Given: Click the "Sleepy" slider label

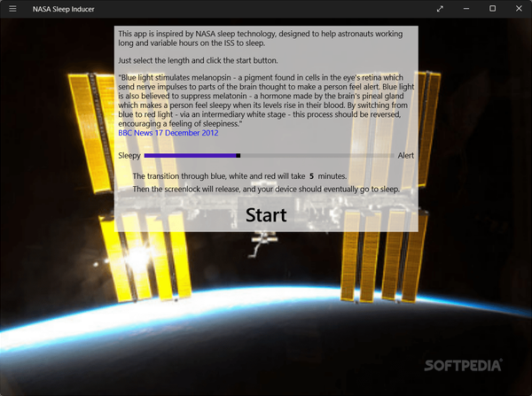Looking at the screenshot, I should coord(129,156).
